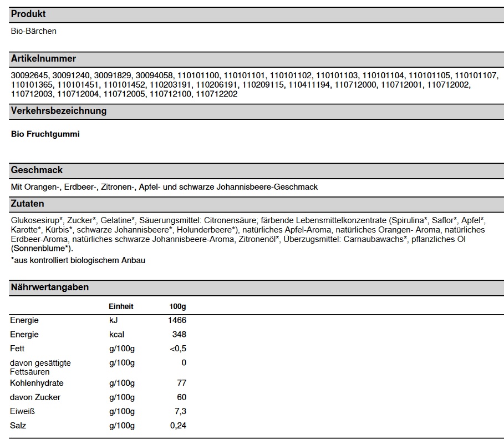Click the kcal energy value 348
This screenshot has height=439, width=504.
tap(179, 334)
